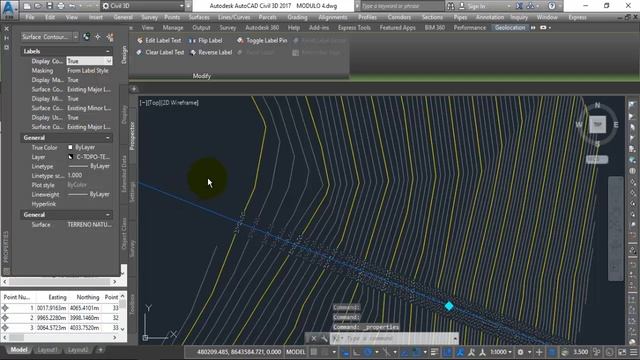Switch to the Manage ribbon tab
The height and width of the screenshot is (360, 640).
pos(173,28)
